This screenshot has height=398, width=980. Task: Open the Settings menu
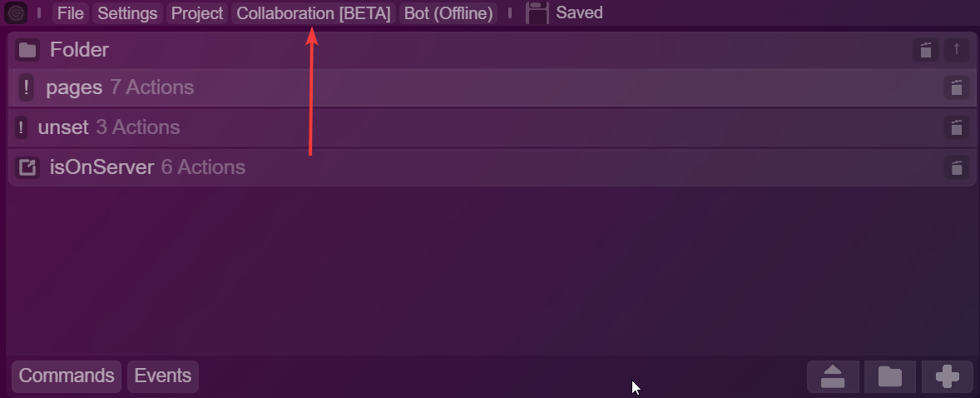pyautogui.click(x=127, y=13)
